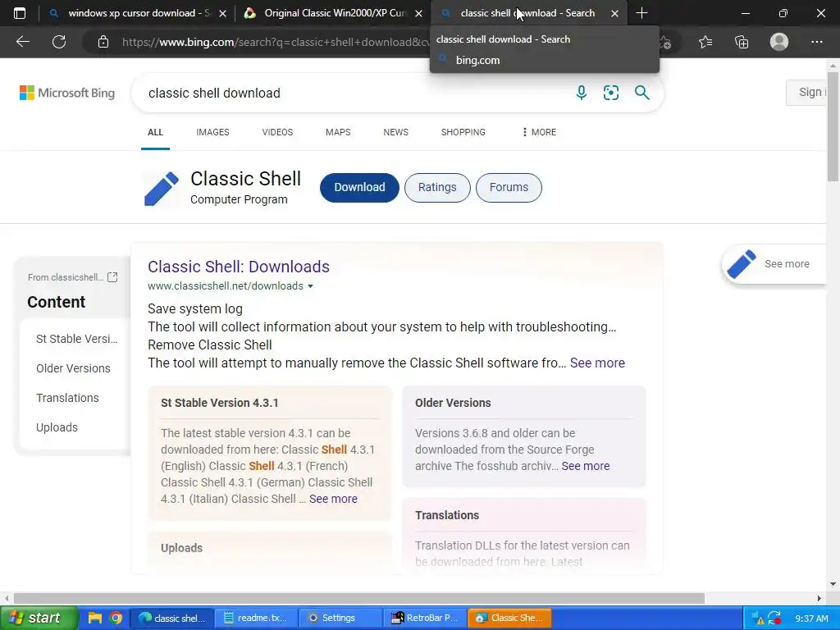The width and height of the screenshot is (840, 630).
Task: Go to Microsoft Bing home logo
Action: coord(67,93)
